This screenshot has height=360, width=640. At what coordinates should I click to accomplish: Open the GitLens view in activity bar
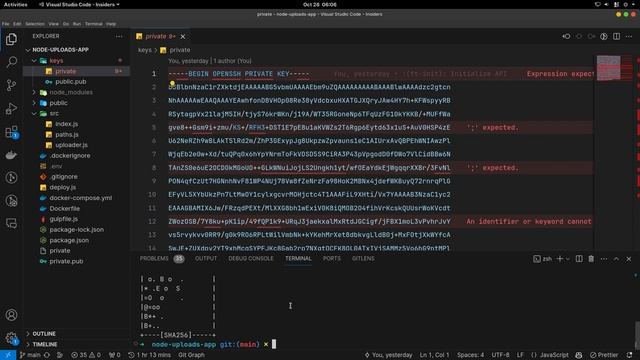click(11, 178)
